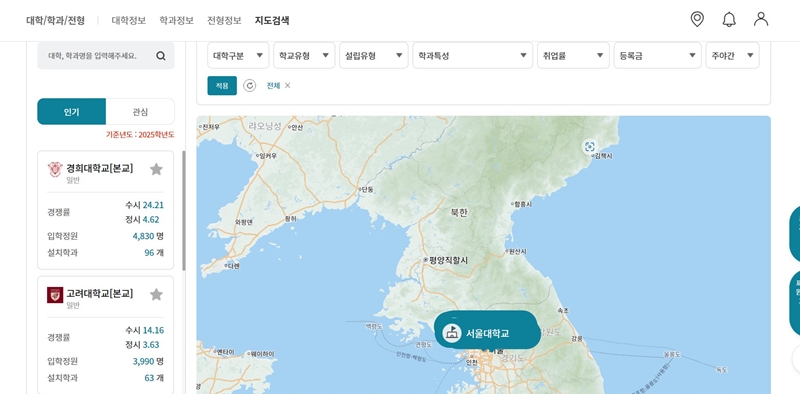Screen dimensions: 800x394
Task: Click the 단둥 map label
Action: [x=367, y=190]
